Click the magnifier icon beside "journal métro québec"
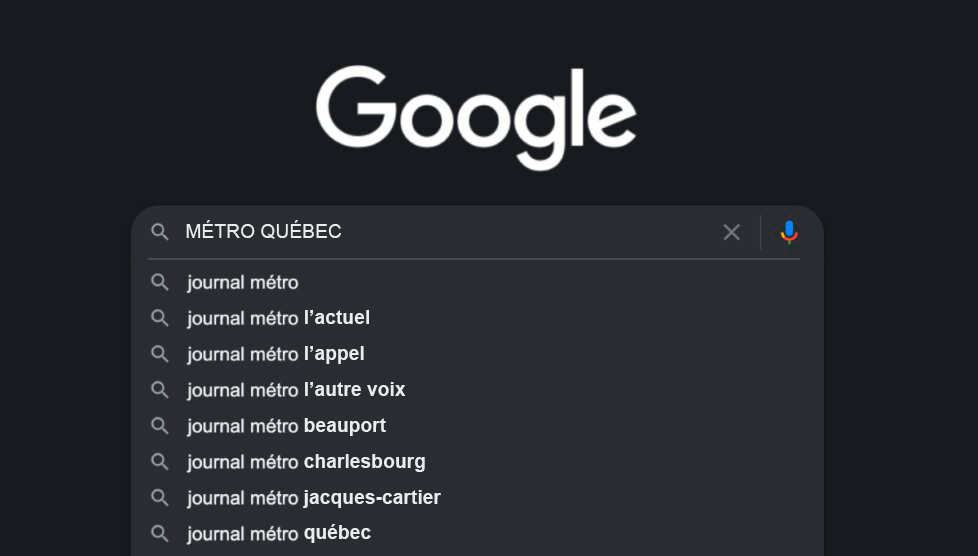The height and width of the screenshot is (556, 978). (x=160, y=533)
